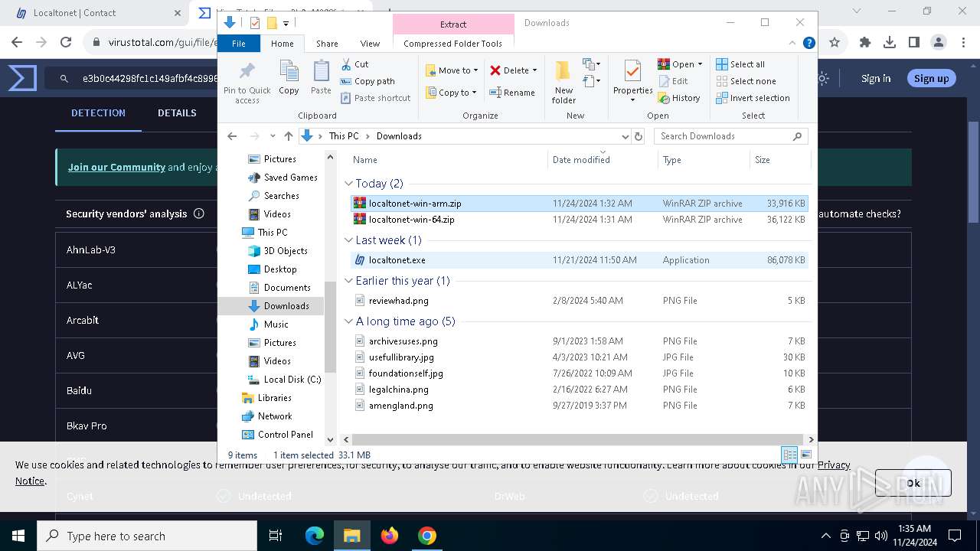Select the reviewhad.png file
The width and height of the screenshot is (980, 551).
[579, 301]
